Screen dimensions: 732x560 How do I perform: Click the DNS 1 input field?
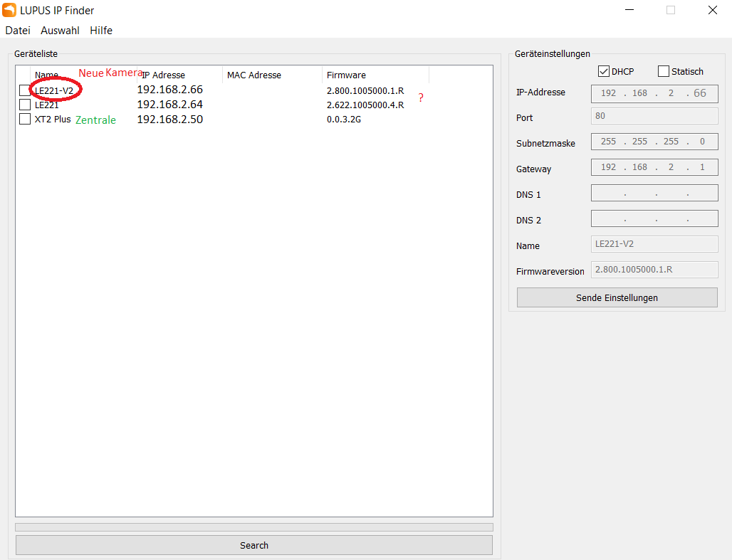click(x=654, y=193)
